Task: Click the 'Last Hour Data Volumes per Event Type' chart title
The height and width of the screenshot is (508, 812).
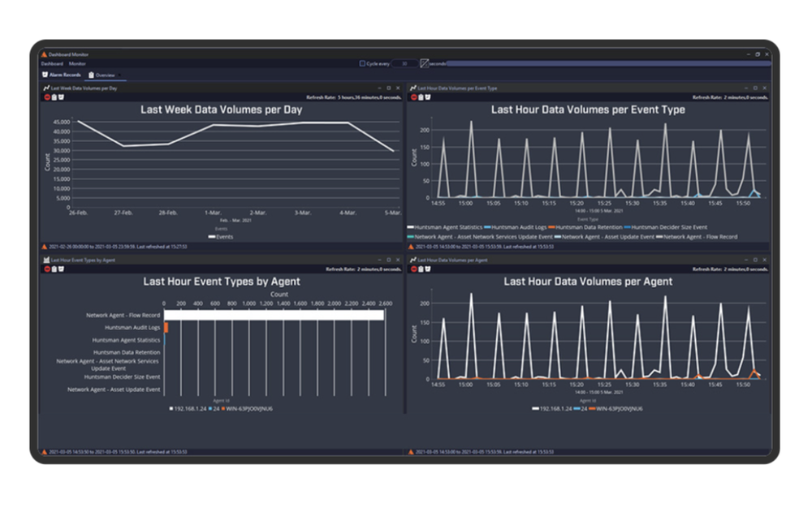Action: point(588,110)
